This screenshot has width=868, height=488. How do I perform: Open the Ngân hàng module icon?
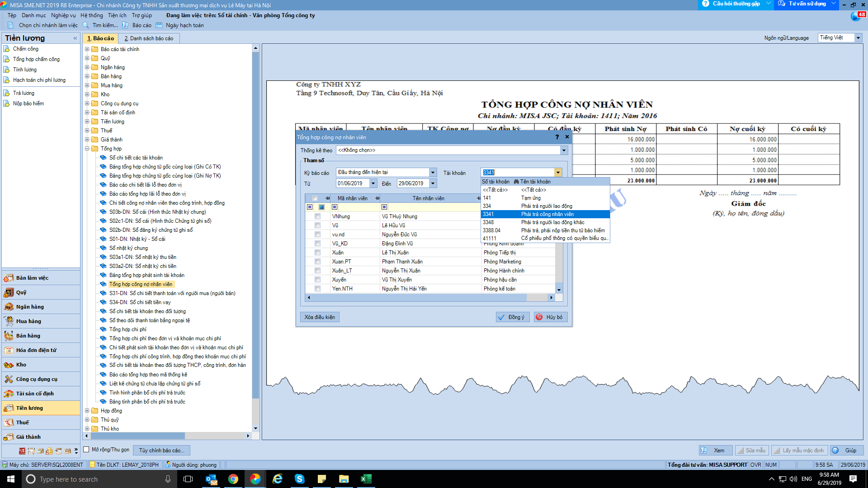9,307
